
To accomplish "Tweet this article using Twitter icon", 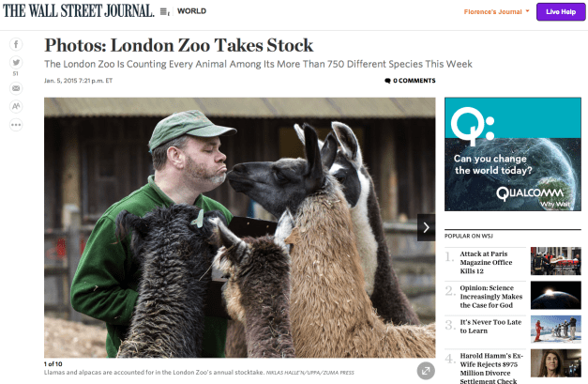I will coord(16,62).
